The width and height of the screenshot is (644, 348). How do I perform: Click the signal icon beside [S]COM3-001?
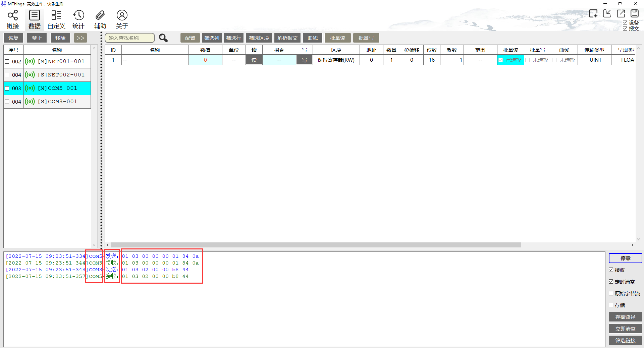[30, 102]
